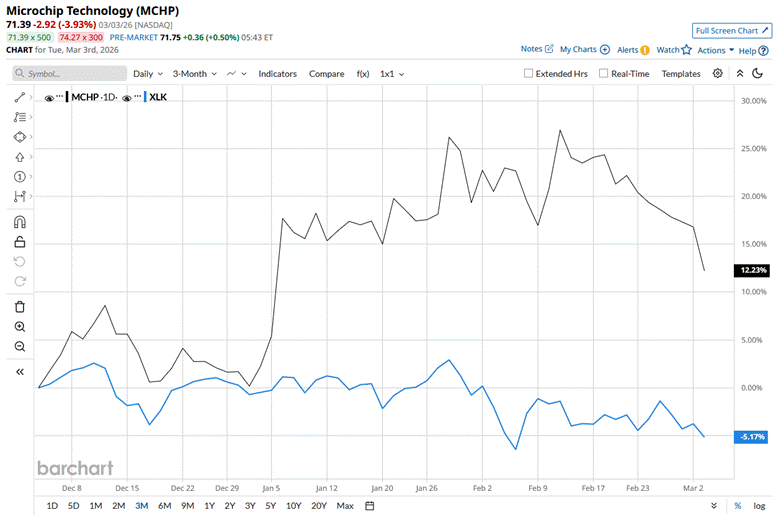Click the lock drawings icon
This screenshot has width=781, height=515.
19,241
